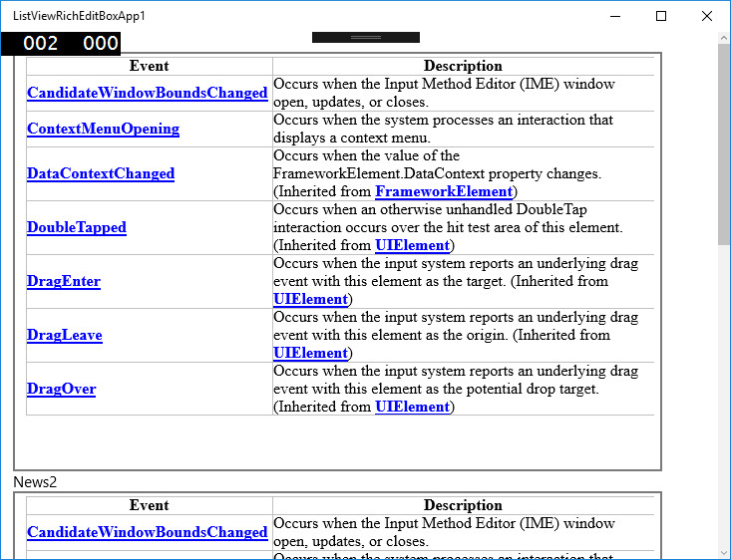
Task: Click the scrollbar up arrow
Action: click(724, 38)
